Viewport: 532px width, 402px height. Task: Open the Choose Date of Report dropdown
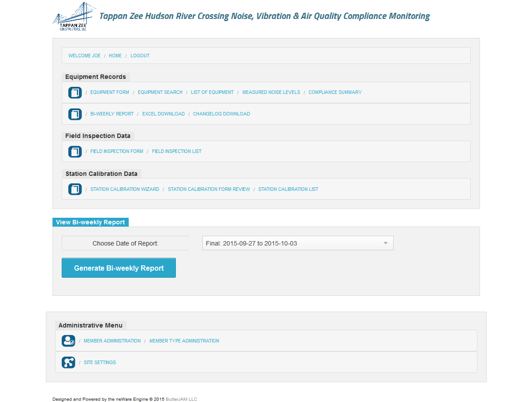[x=298, y=243]
